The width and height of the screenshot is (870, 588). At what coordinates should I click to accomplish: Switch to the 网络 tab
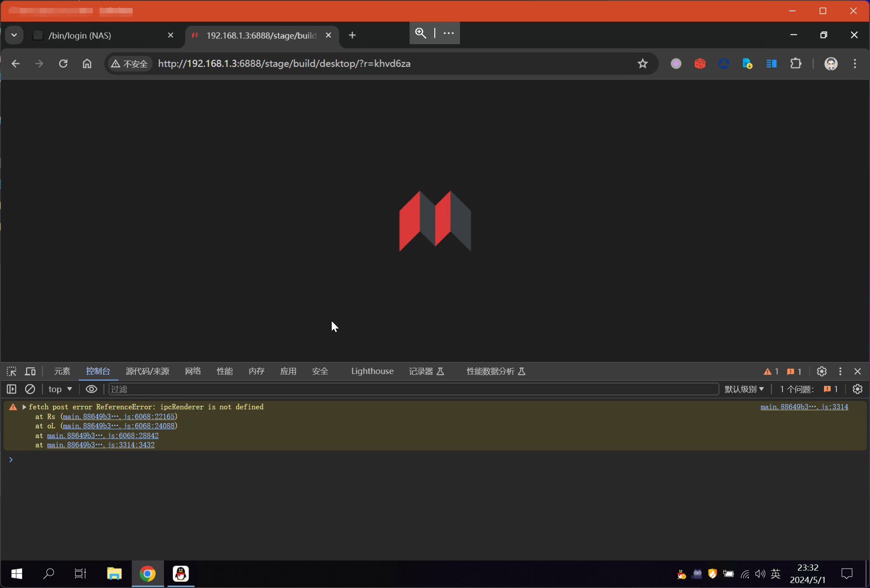click(193, 371)
